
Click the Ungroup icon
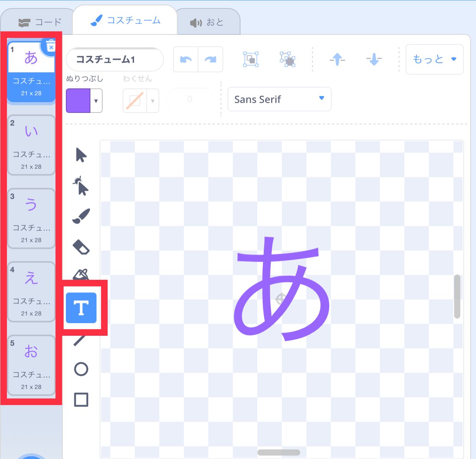point(288,59)
